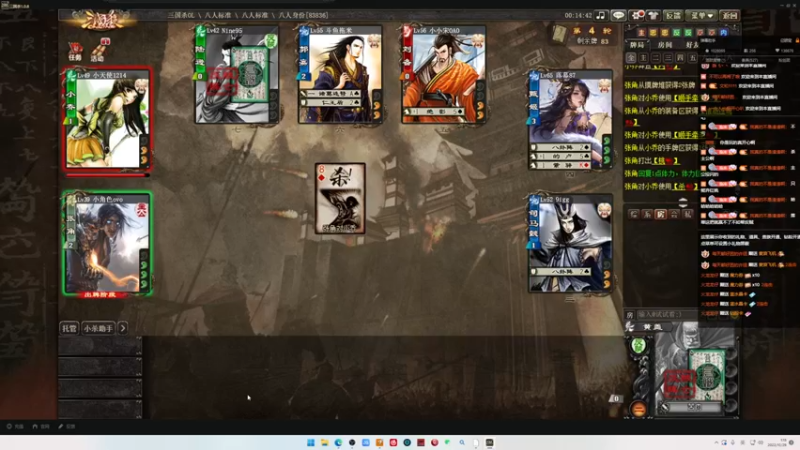Select the 主 lord identity marker icon
The width and height of the screenshot is (800, 450).
(642, 32)
